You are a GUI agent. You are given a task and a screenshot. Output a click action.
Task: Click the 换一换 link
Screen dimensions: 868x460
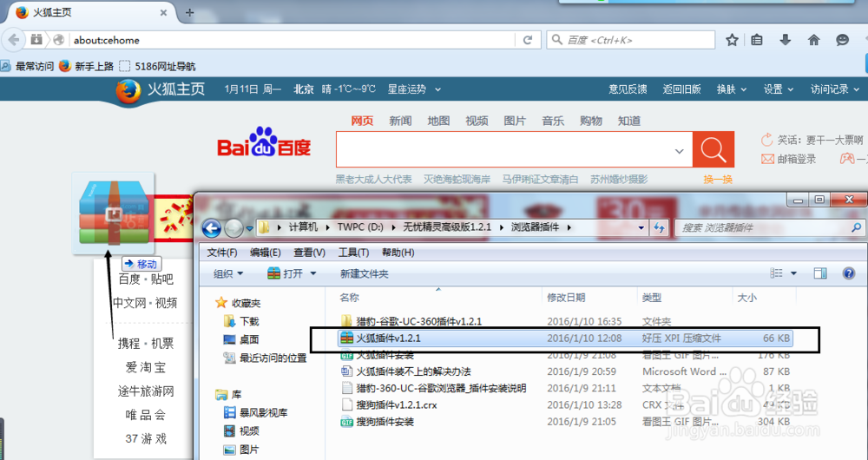718,180
